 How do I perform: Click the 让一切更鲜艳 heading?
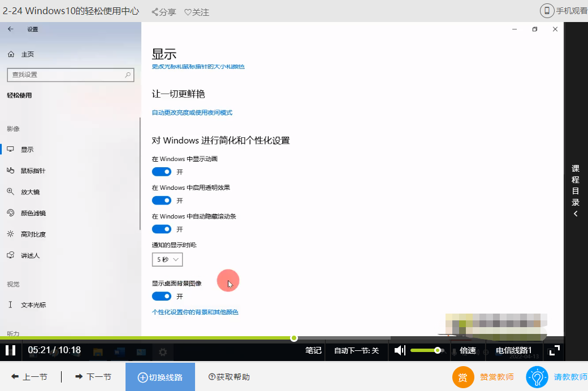178,94
